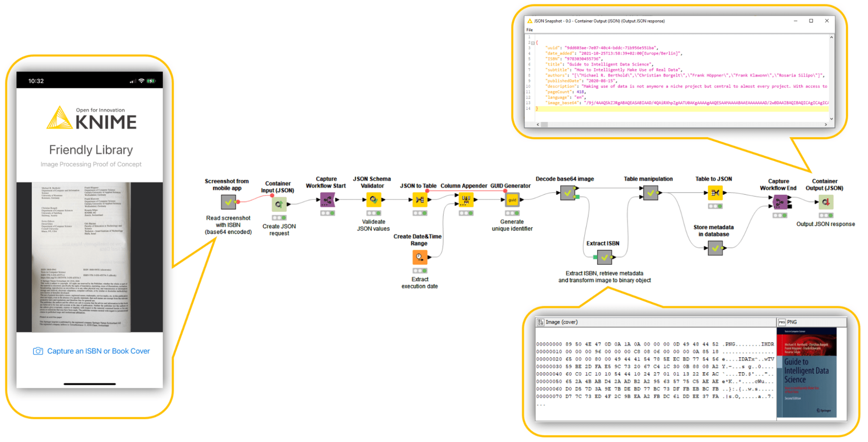Click the Extract execution date annotation
Screen dimensions: 868x442
[419, 283]
